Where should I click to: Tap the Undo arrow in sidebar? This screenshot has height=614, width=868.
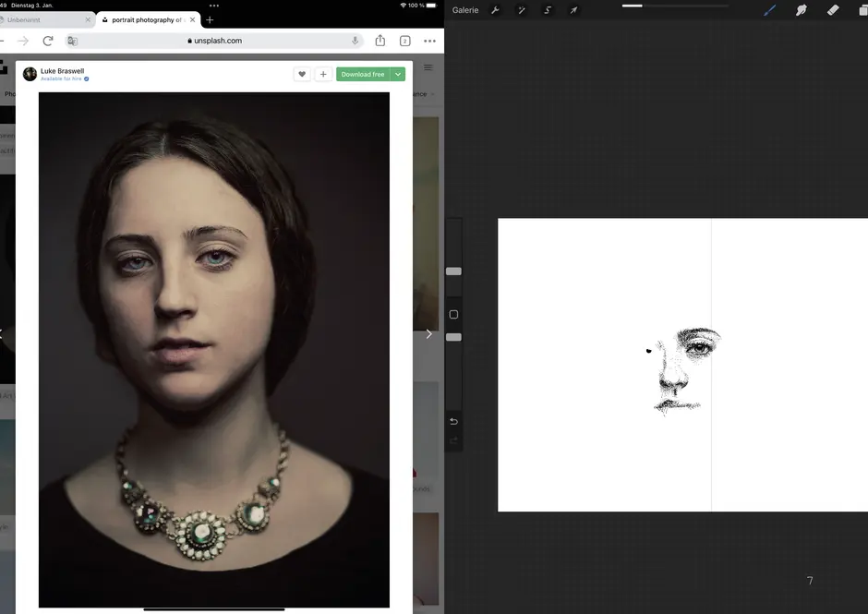point(453,421)
